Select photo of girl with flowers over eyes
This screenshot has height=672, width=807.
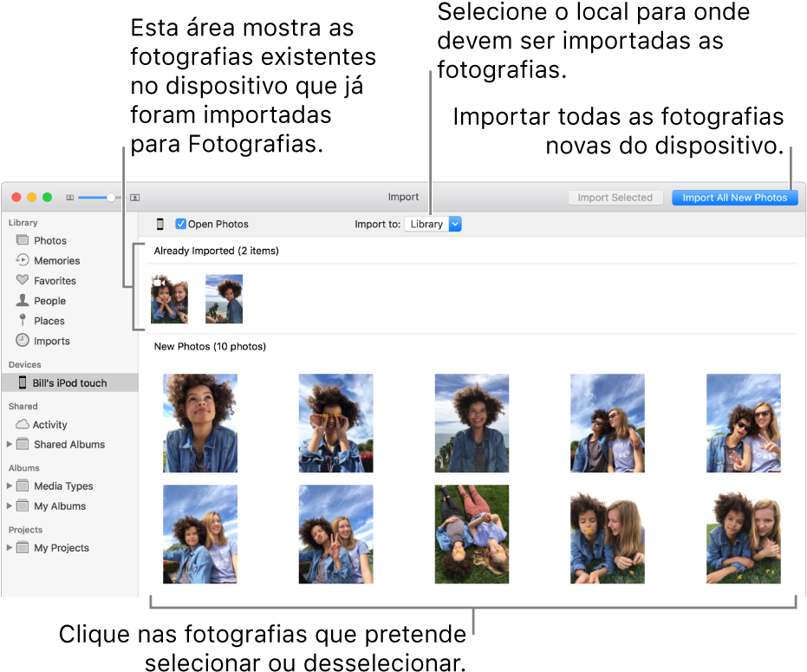coord(335,423)
